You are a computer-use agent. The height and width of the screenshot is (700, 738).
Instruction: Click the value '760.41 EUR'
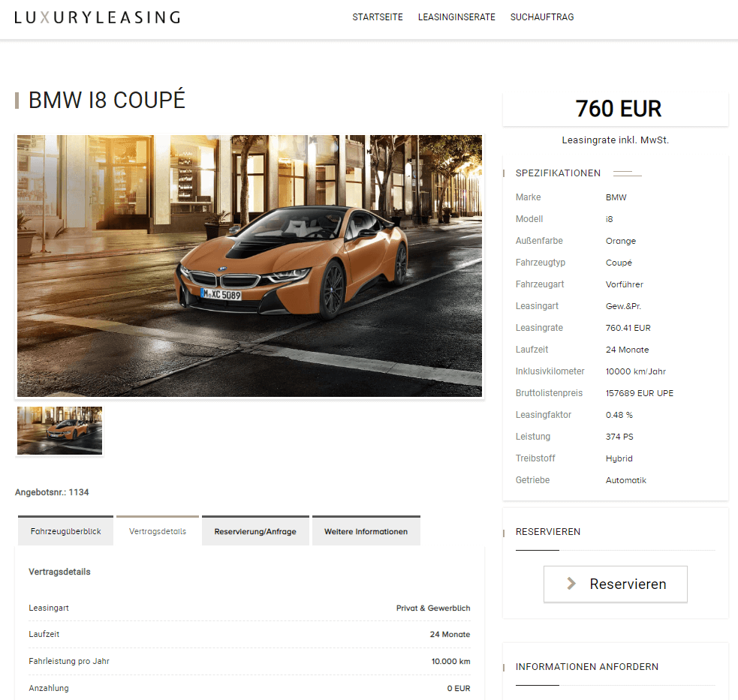click(628, 328)
